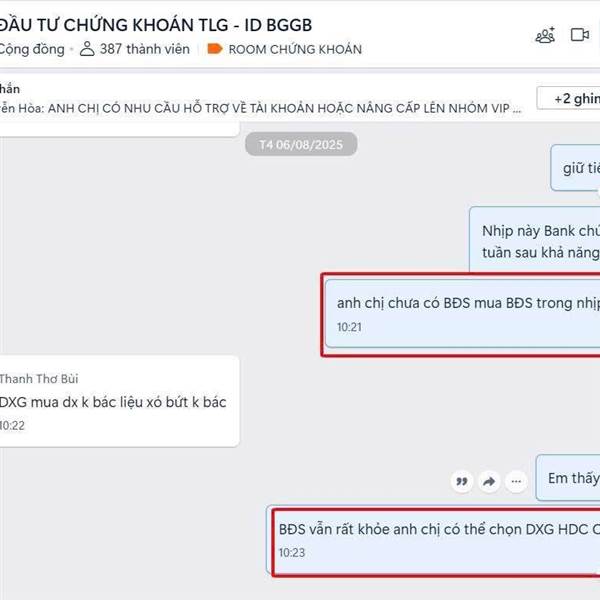The width and height of the screenshot is (600, 600).
Task: Forward the message with arrow icon
Action: tap(489, 481)
